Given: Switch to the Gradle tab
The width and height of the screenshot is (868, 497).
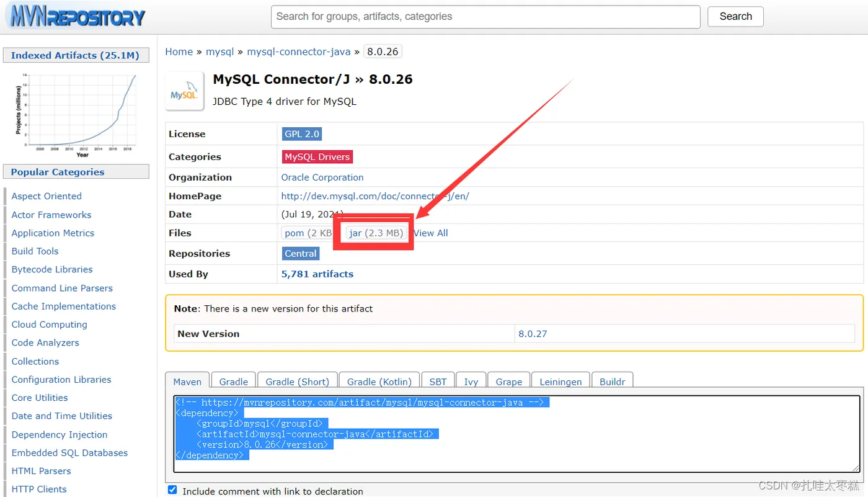Looking at the screenshot, I should (234, 381).
